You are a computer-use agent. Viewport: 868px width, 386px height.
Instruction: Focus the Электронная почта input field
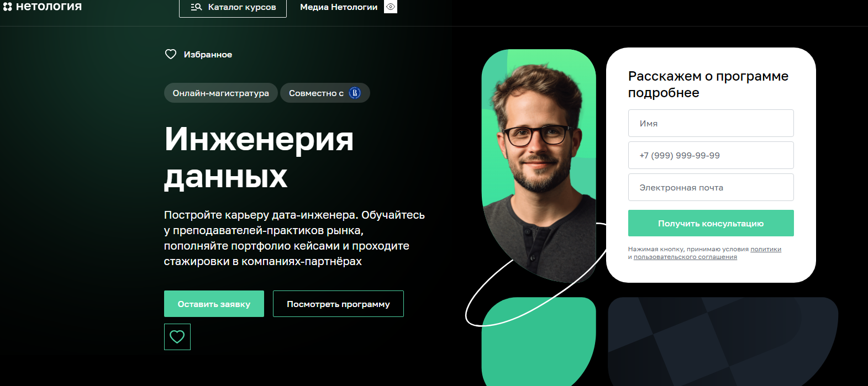pyautogui.click(x=711, y=187)
